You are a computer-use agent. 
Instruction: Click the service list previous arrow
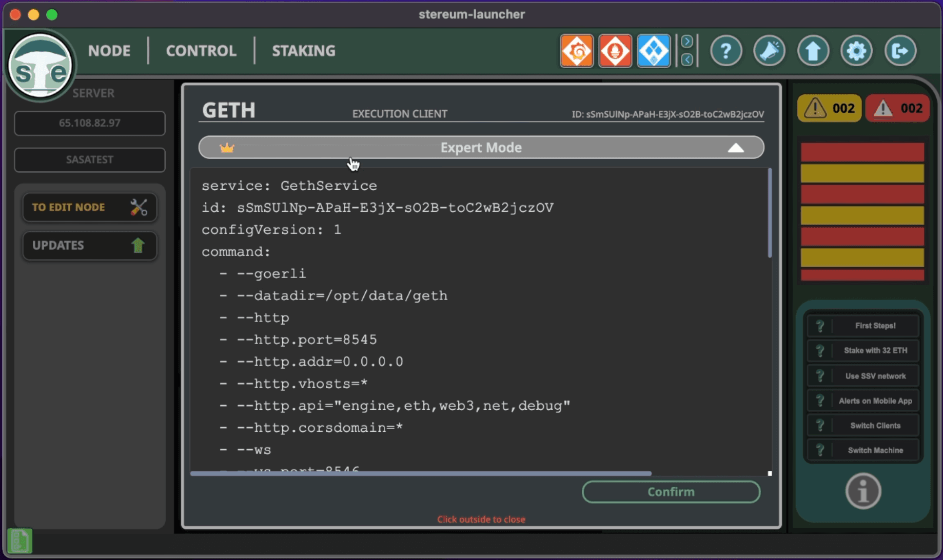pyautogui.click(x=687, y=59)
